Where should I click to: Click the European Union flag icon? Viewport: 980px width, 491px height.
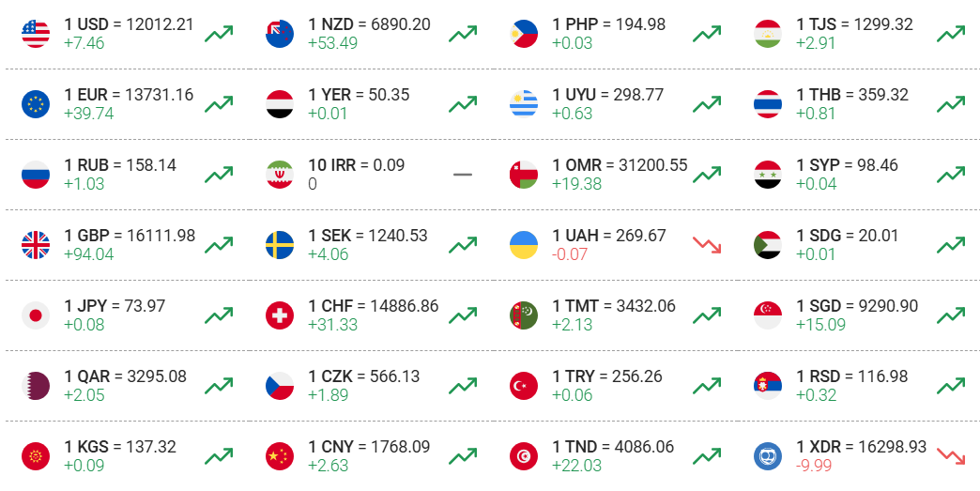[x=36, y=104]
